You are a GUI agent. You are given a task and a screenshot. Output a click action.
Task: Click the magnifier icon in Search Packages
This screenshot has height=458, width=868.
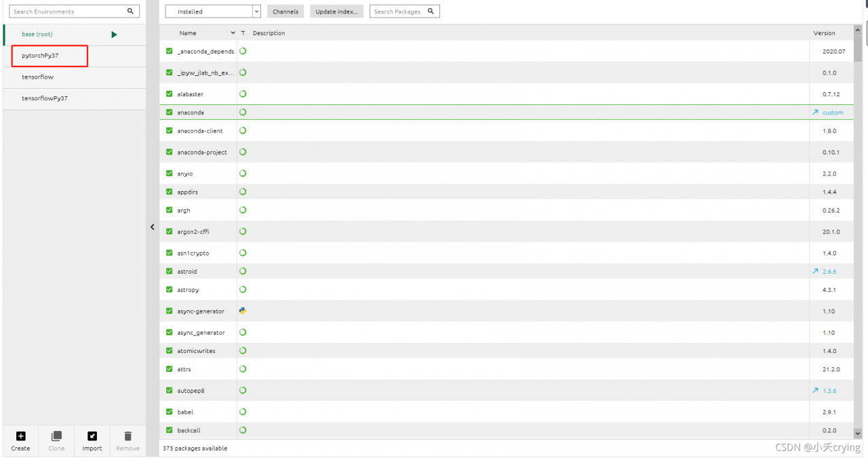point(431,12)
